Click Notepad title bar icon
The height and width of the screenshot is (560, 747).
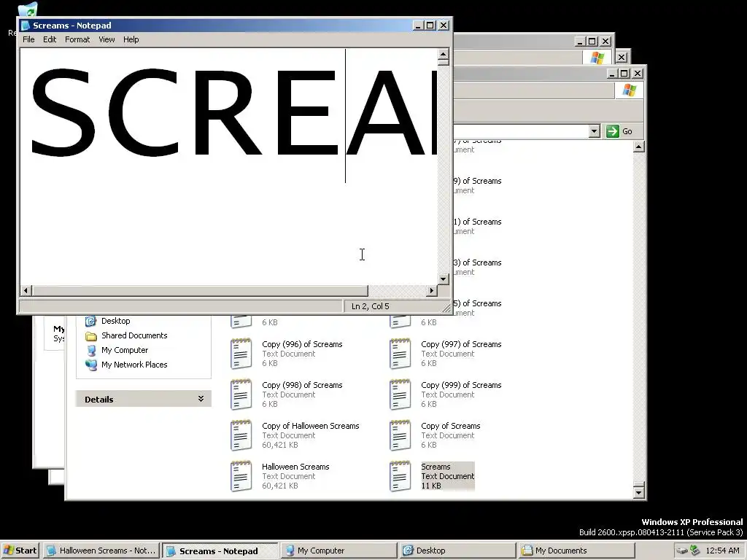[26, 26]
